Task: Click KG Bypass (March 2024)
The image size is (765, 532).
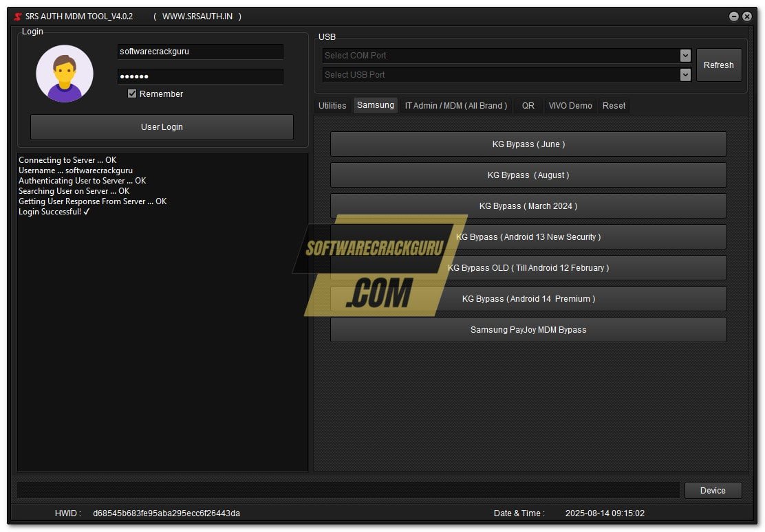Action: click(528, 206)
